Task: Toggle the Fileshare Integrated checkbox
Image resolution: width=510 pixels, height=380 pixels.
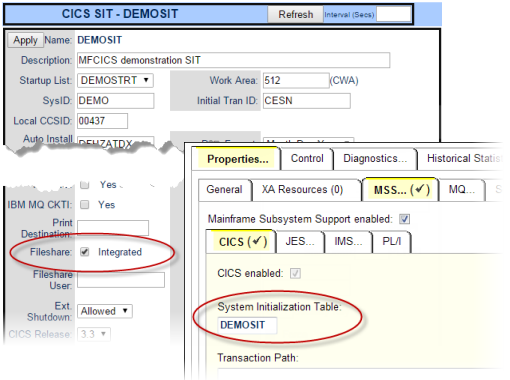Action: click(x=85, y=252)
